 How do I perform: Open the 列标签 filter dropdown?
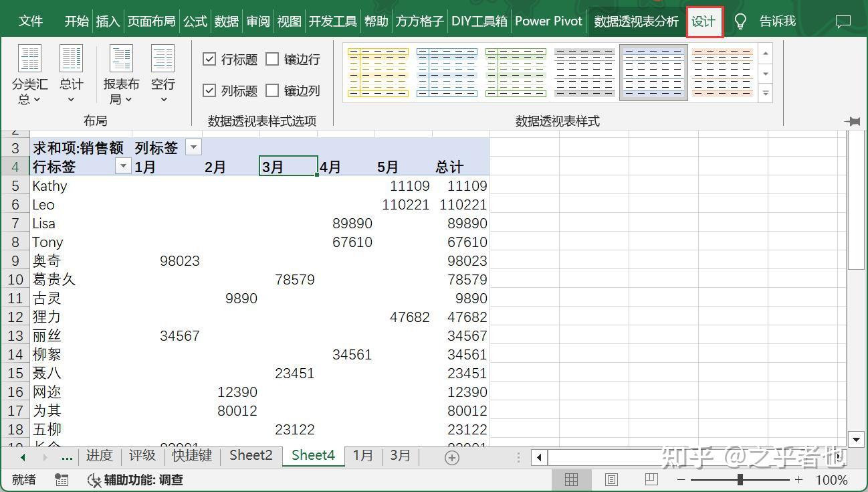193,147
